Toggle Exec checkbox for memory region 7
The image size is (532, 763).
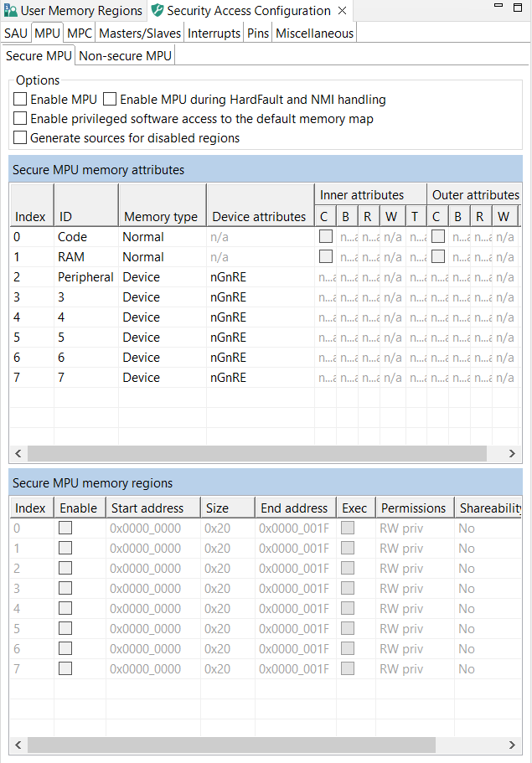(x=348, y=668)
